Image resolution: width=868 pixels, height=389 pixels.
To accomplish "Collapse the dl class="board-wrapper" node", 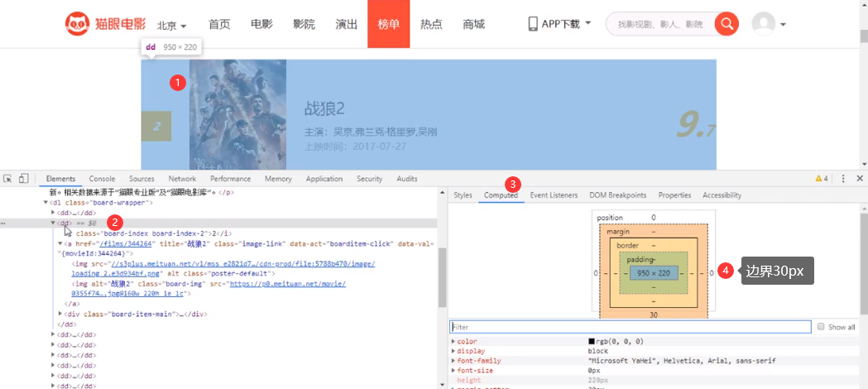I will tap(46, 203).
